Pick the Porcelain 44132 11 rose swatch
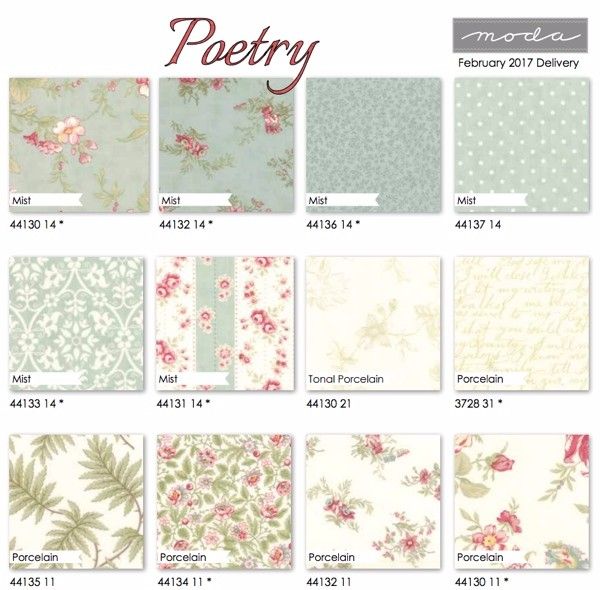The height and width of the screenshot is (590, 600). (373, 501)
